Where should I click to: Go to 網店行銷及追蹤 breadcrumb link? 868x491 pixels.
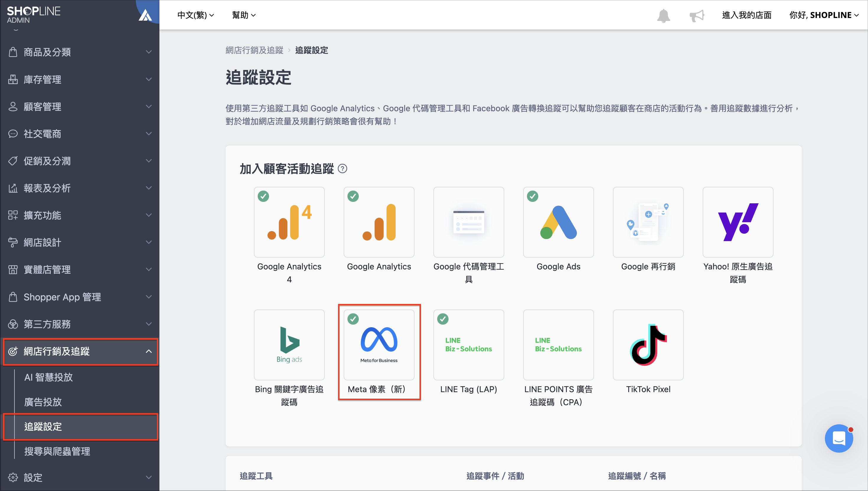[x=254, y=50]
